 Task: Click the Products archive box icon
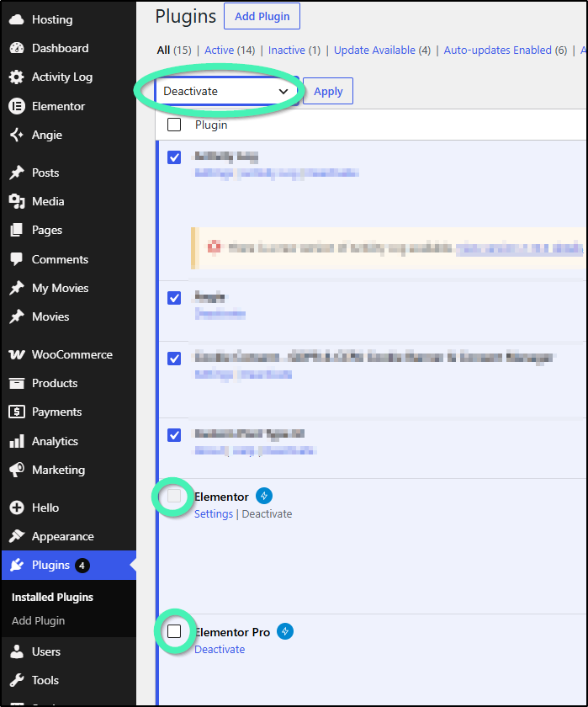click(17, 383)
